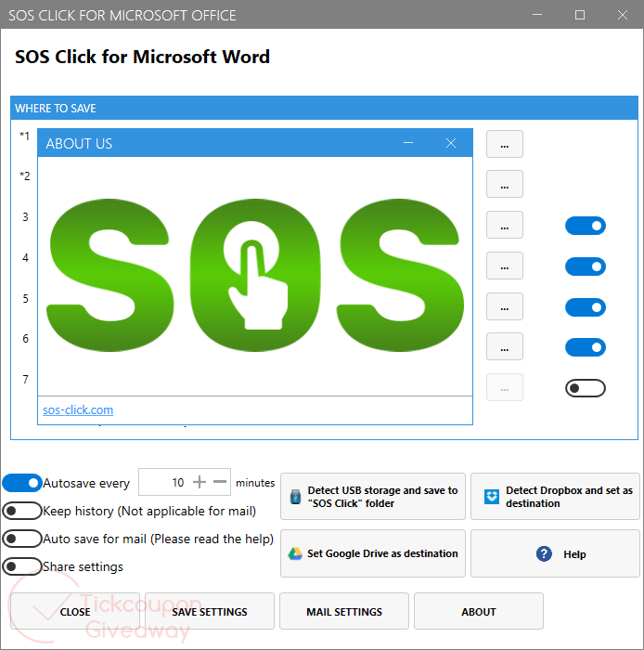Click the Dropbox icon
This screenshot has height=650, width=644.
coord(492,497)
